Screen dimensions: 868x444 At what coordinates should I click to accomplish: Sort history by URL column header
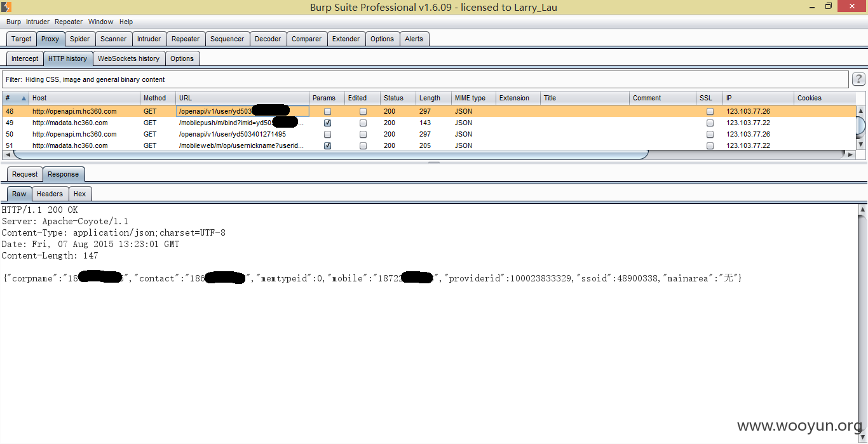pos(242,98)
